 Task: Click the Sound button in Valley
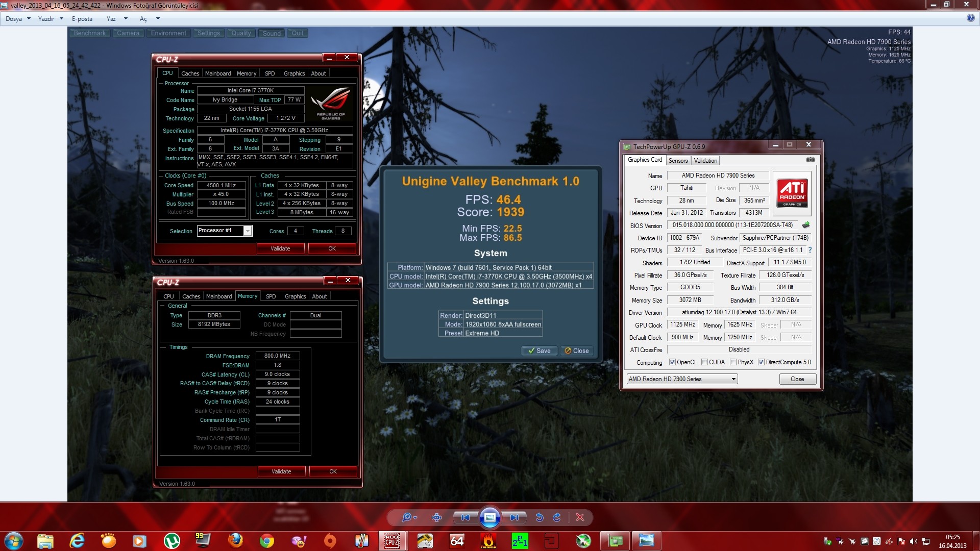click(x=272, y=33)
